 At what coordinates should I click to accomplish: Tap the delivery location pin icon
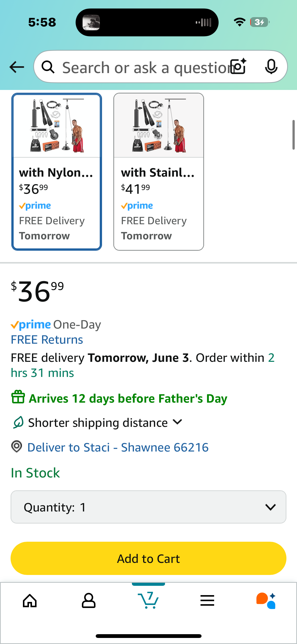[17, 446]
